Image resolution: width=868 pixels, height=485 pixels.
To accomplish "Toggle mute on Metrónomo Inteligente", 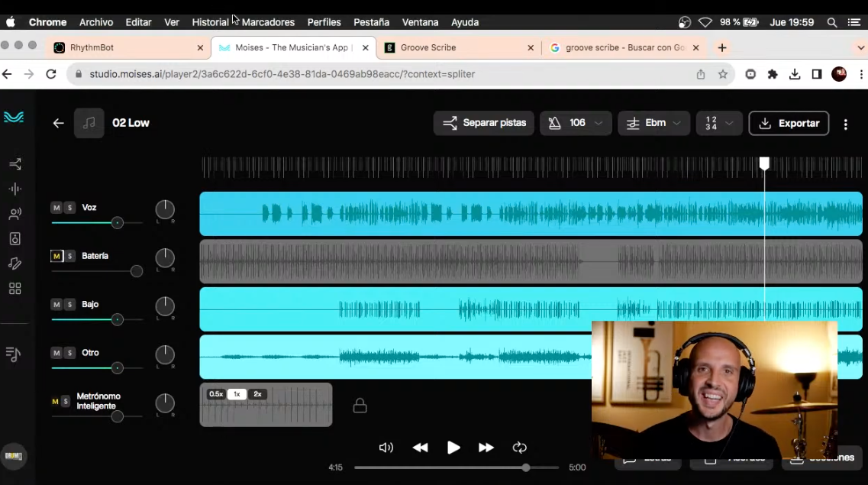I will (55, 402).
